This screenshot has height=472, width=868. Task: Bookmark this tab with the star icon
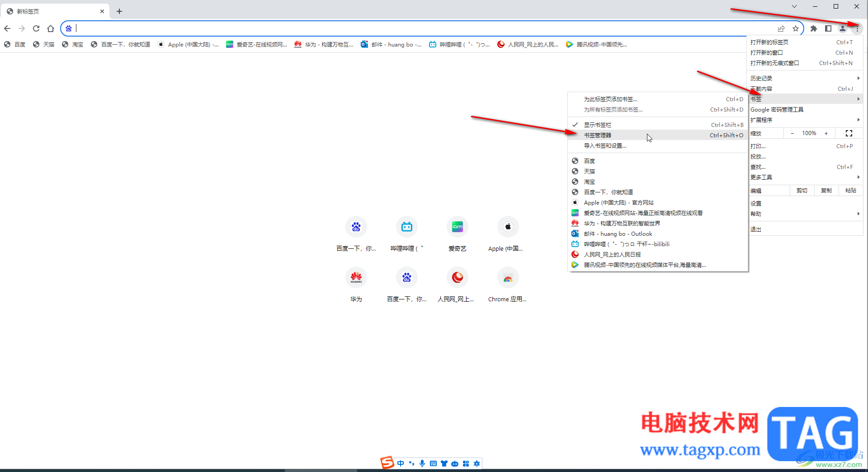[796, 28]
